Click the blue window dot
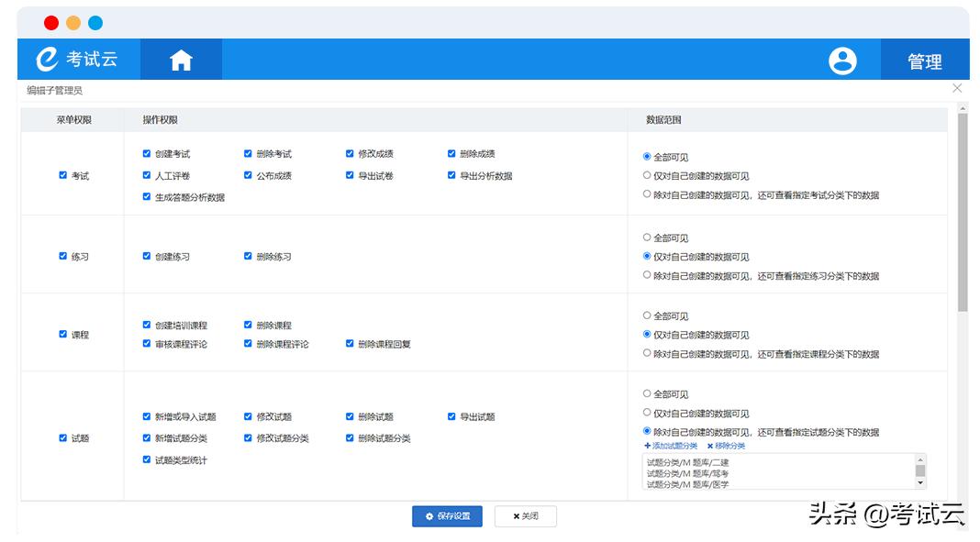This screenshot has height=542, width=980. [x=95, y=23]
